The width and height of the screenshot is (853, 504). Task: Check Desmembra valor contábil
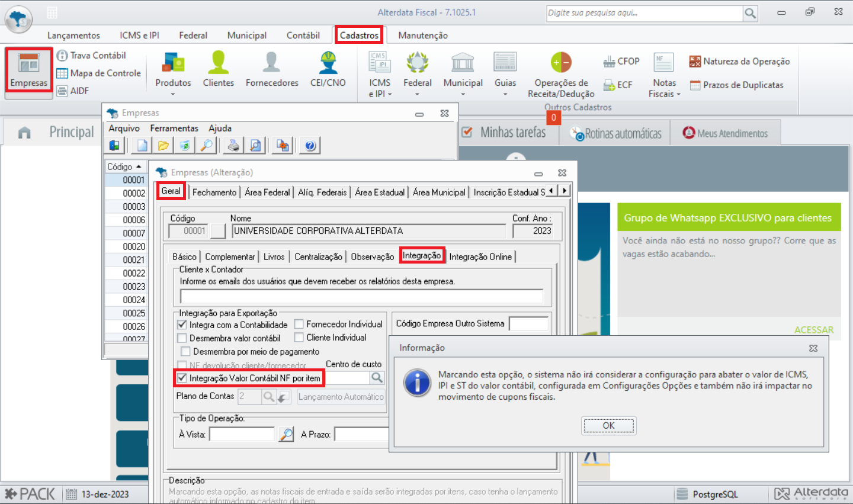(x=182, y=338)
